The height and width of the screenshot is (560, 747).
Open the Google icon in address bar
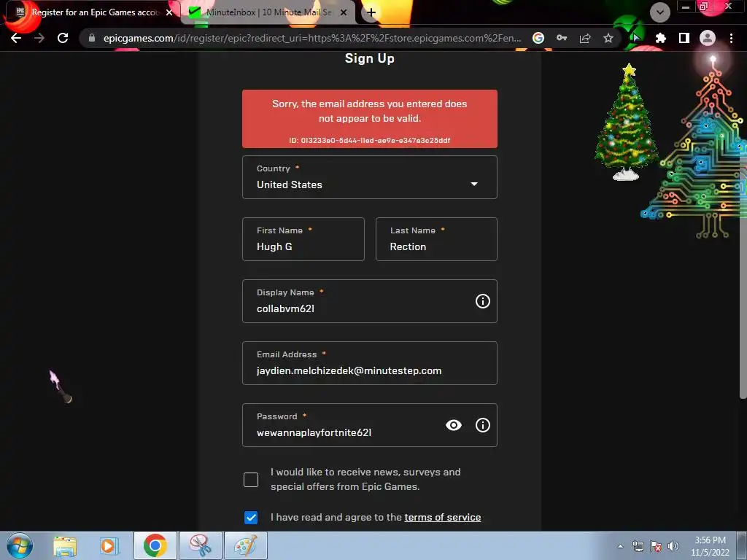click(x=538, y=38)
